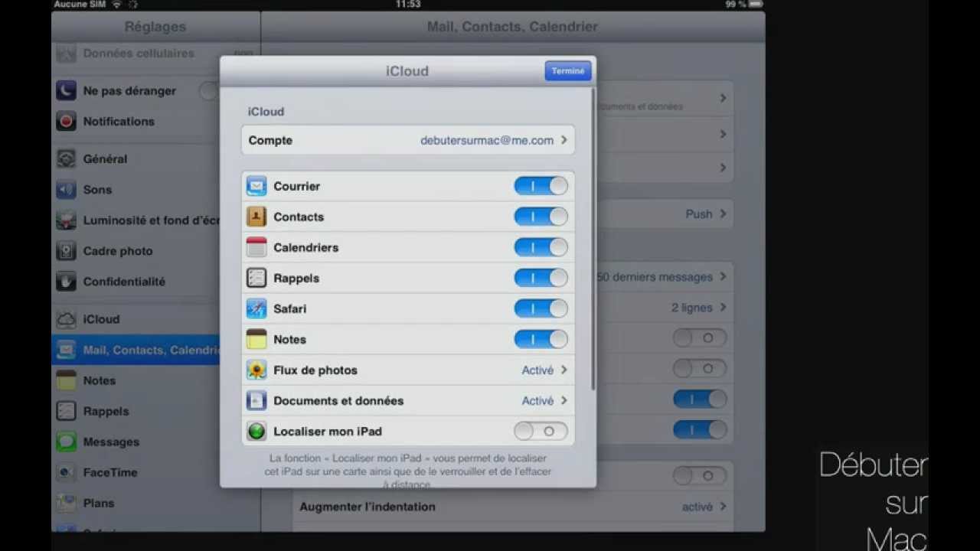Tap the Calendriers calendar icon
The width and height of the screenshot is (980, 551).
coord(256,247)
